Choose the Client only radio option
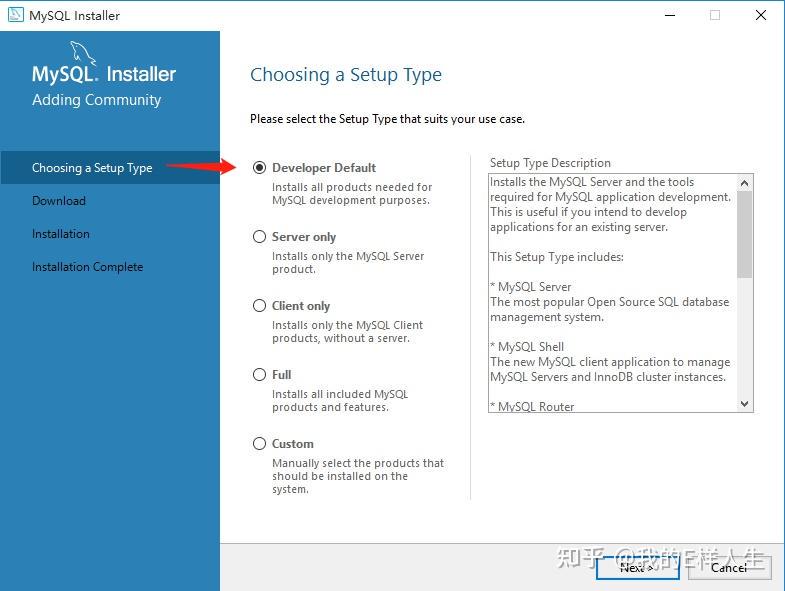 tap(259, 306)
